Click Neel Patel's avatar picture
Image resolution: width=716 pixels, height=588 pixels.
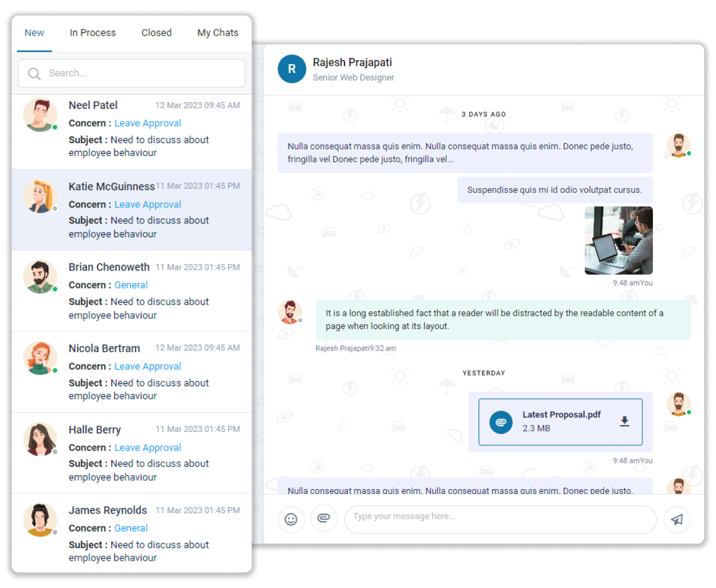(x=40, y=114)
